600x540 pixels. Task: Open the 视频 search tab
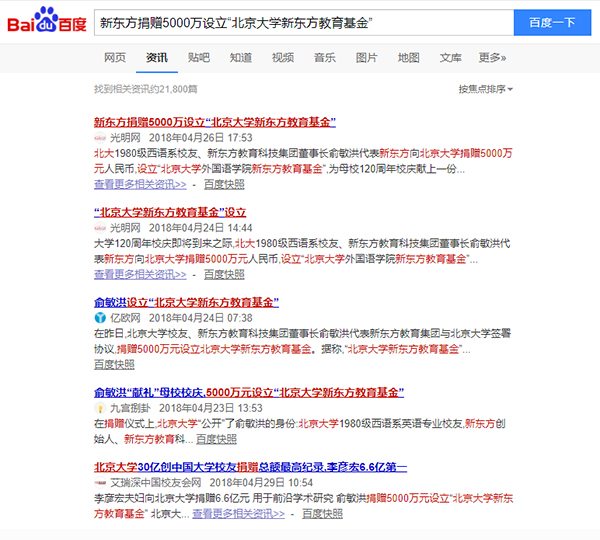pos(283,58)
